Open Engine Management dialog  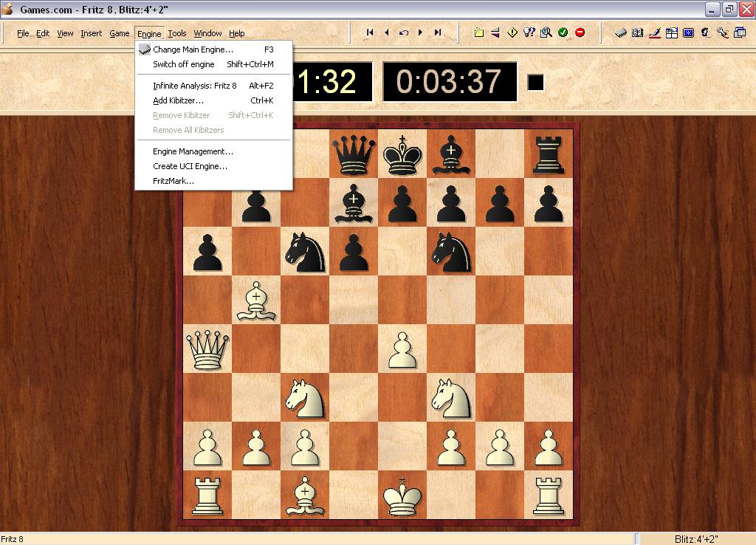[213, 151]
